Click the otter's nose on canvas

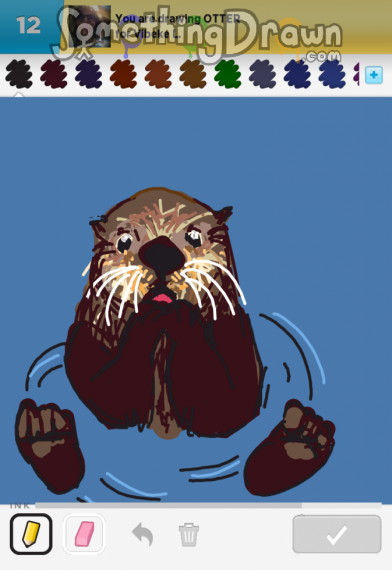pyautogui.click(x=162, y=256)
